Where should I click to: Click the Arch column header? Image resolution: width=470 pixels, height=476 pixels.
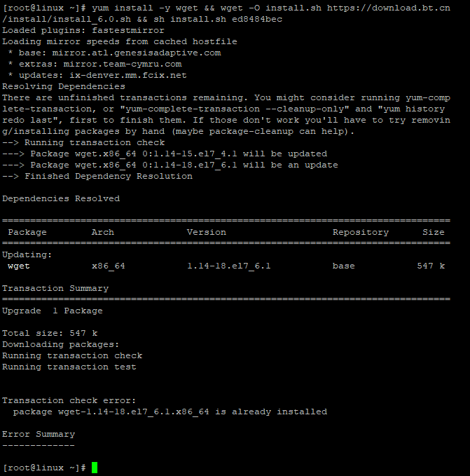[102, 232]
